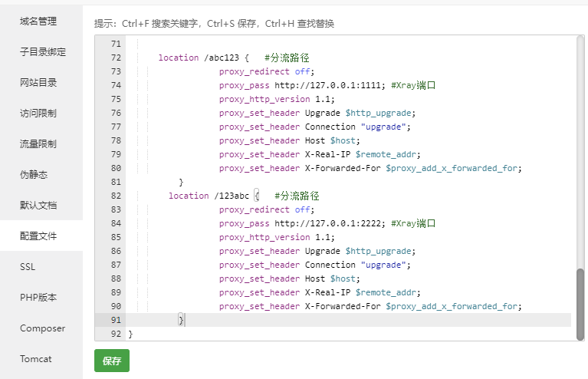Click the green 保存 button
Screen dimensions: 588x379
point(112,361)
